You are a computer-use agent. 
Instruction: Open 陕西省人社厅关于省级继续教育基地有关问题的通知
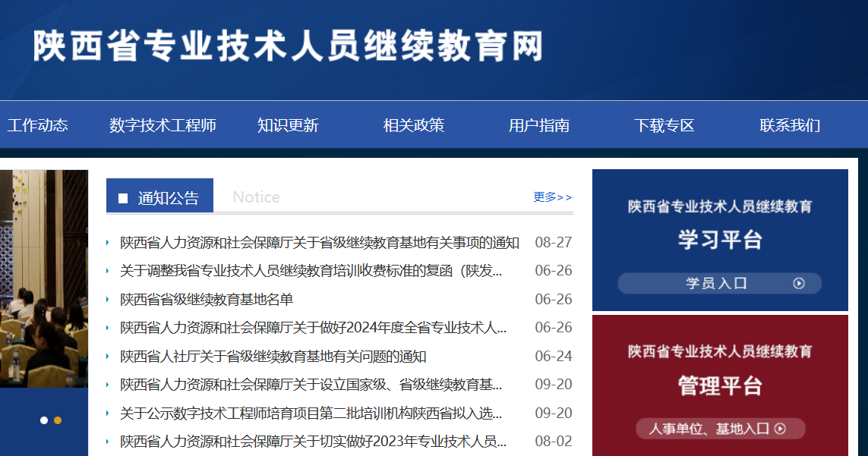[273, 357]
